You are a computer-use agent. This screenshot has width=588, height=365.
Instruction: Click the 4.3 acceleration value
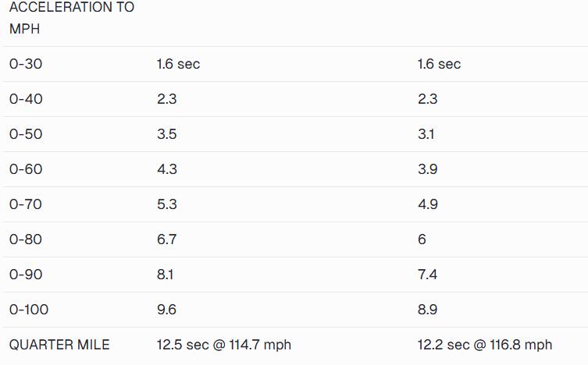(167, 169)
